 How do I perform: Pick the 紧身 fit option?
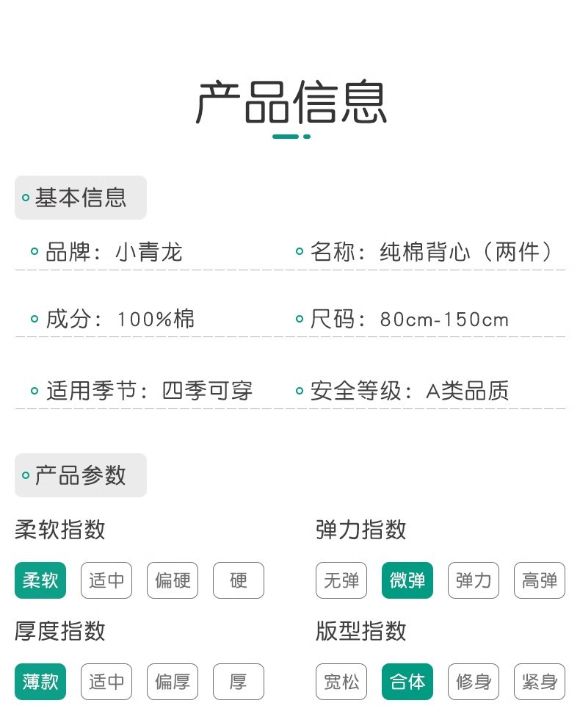pos(540,682)
